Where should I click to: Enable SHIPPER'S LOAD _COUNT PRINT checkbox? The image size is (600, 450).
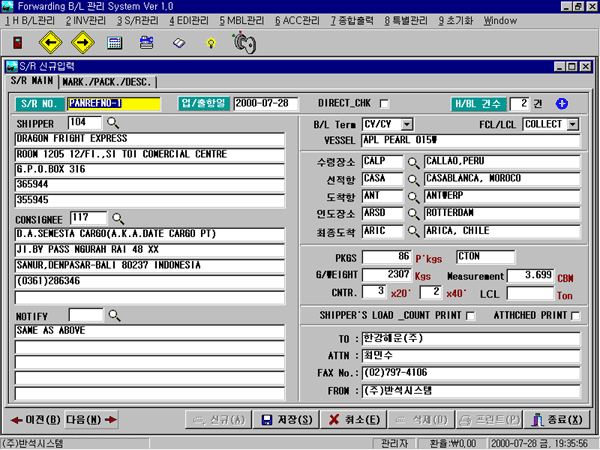(471, 316)
